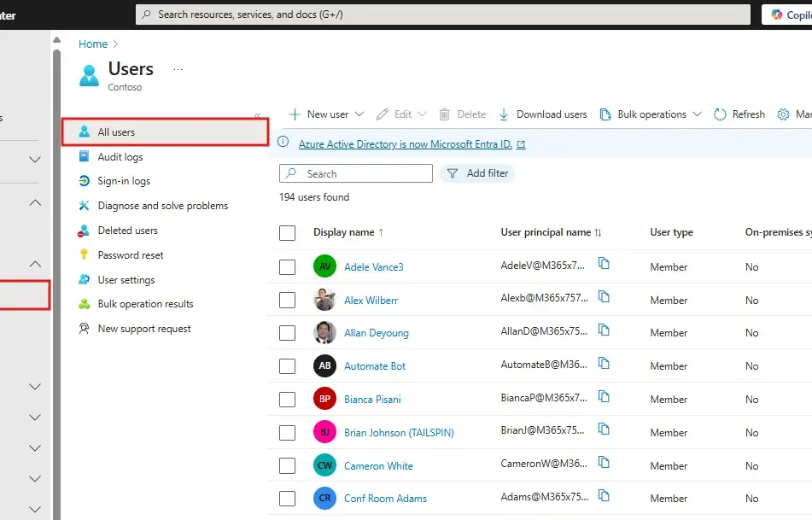Open the Copilot button in header

click(788, 15)
